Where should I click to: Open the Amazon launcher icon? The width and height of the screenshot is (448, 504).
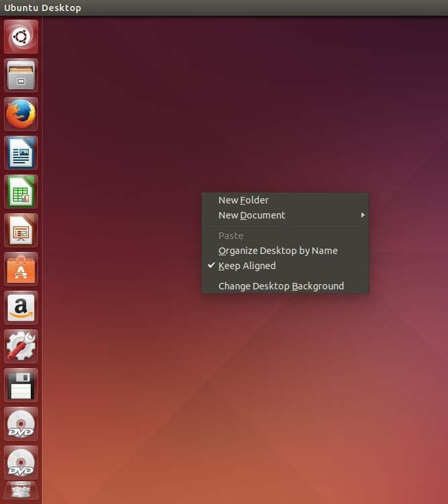[x=21, y=308]
